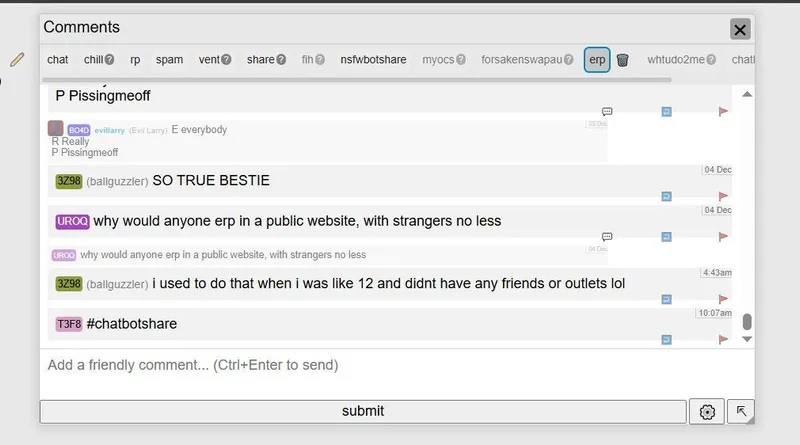Click help icon next to chill tab
This screenshot has height=445, width=800.
110,60
